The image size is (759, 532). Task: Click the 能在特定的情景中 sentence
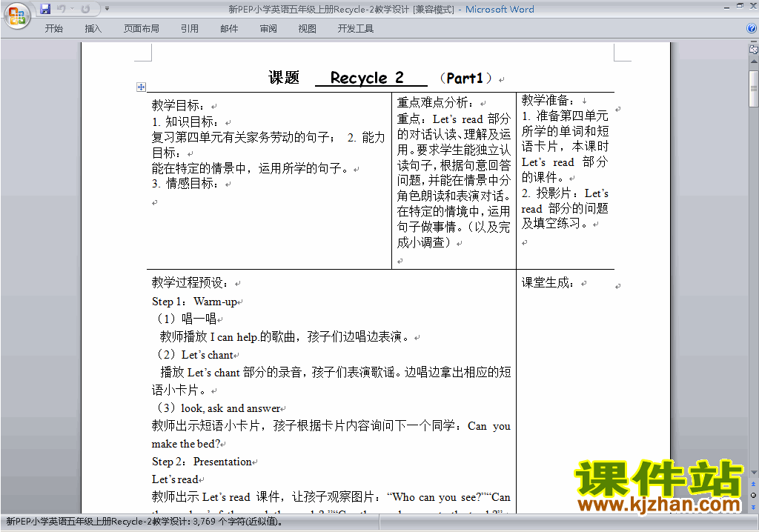point(250,168)
